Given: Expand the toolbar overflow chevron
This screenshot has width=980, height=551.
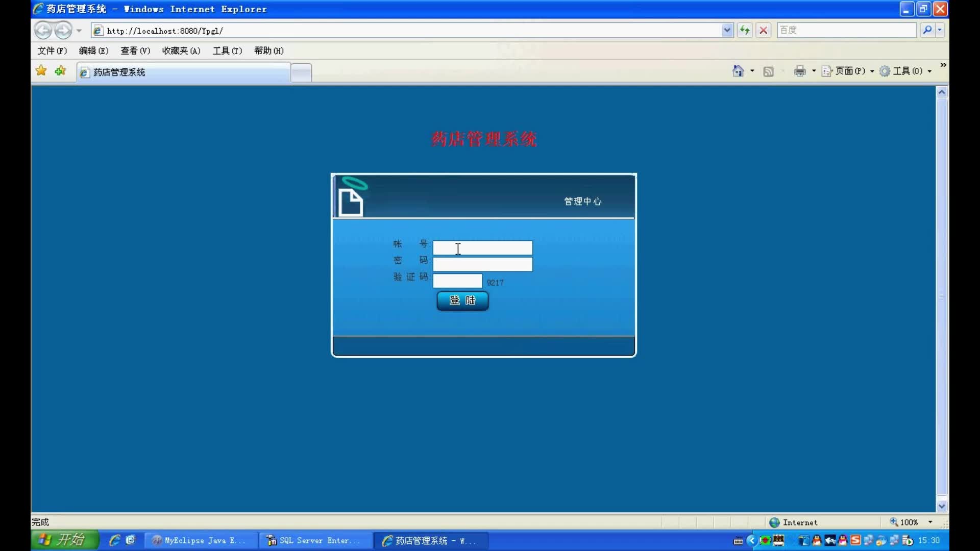Looking at the screenshot, I should point(943,65).
